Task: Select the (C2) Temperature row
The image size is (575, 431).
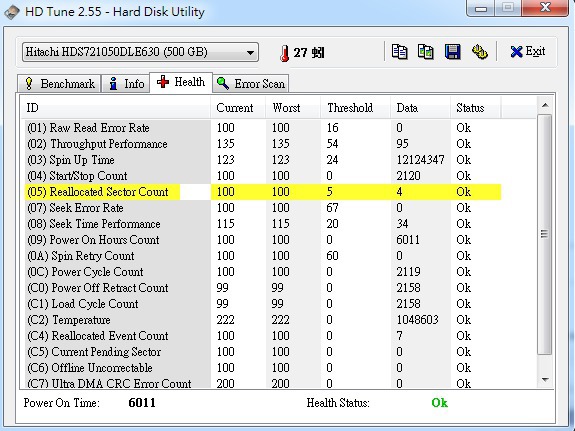Action: click(263, 320)
